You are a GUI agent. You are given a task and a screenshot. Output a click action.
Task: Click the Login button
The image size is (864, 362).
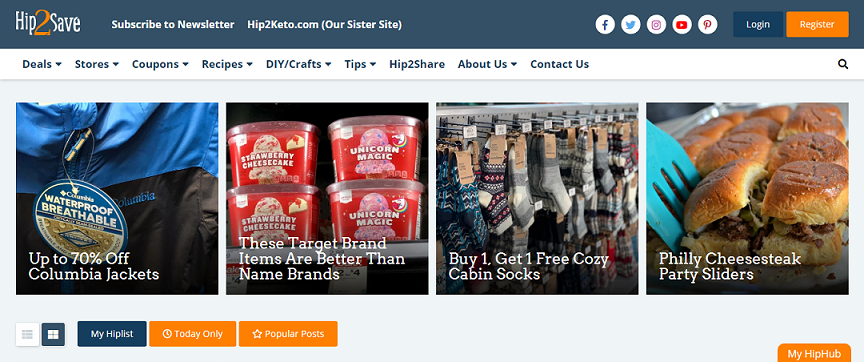(758, 24)
